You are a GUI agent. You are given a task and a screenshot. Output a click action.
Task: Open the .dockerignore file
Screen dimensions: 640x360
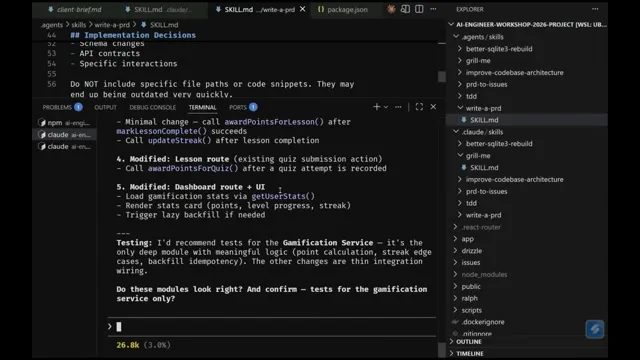click(x=527, y=322)
